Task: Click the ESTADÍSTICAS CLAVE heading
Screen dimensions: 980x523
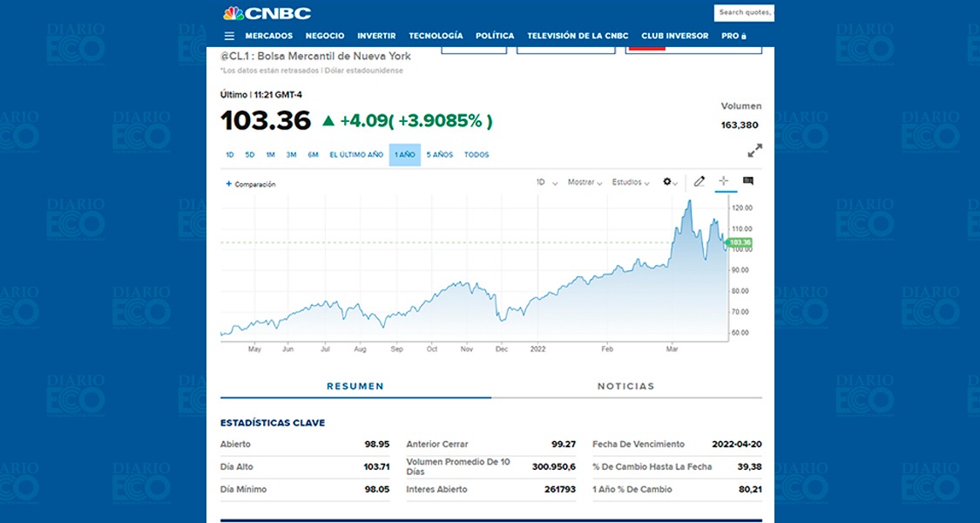Action: click(x=273, y=423)
